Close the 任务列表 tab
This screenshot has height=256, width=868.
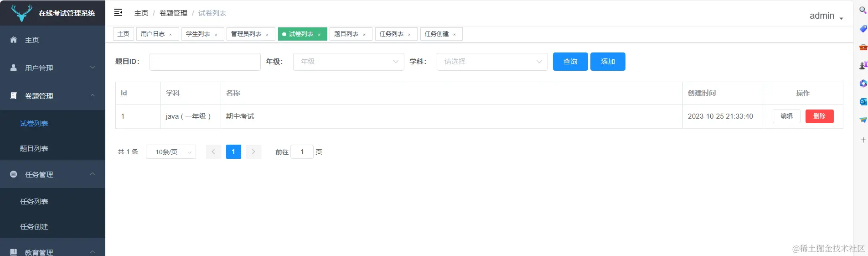coord(409,35)
